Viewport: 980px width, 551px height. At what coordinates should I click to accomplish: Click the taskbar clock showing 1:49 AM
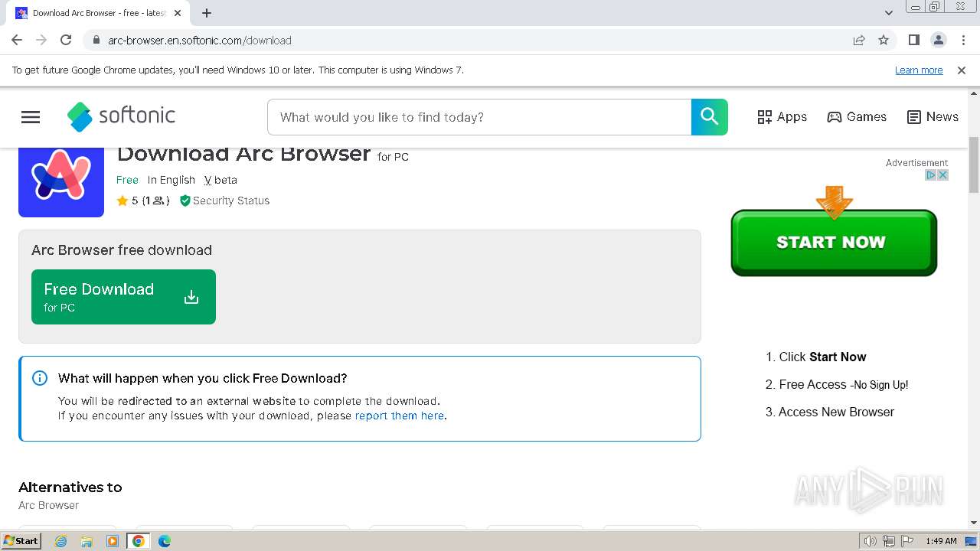pos(941,541)
